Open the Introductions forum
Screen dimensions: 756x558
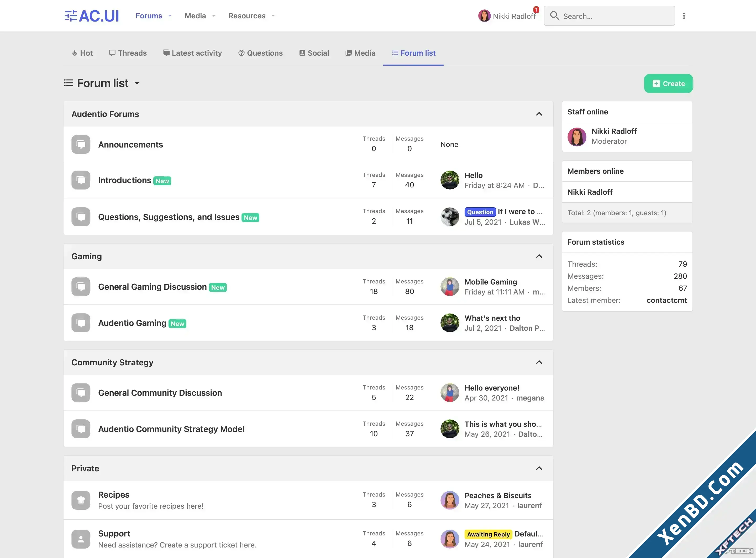[x=125, y=180]
